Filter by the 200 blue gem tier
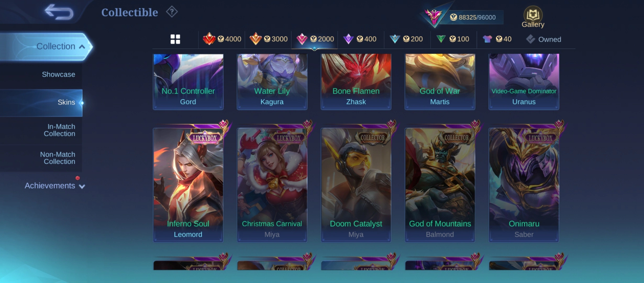Screen dimensions: 644x283 point(406,39)
